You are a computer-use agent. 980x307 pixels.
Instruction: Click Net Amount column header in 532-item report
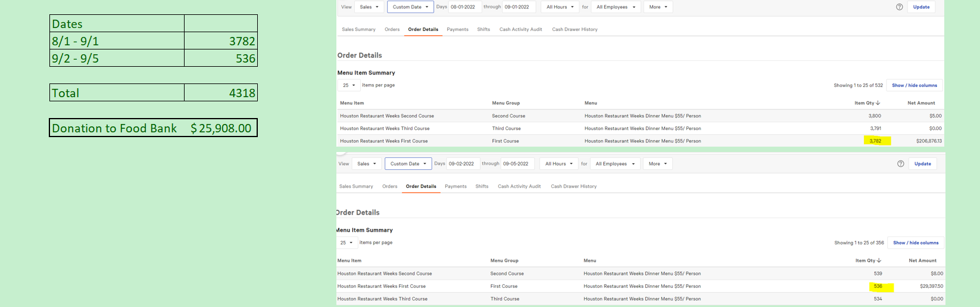pos(921,103)
